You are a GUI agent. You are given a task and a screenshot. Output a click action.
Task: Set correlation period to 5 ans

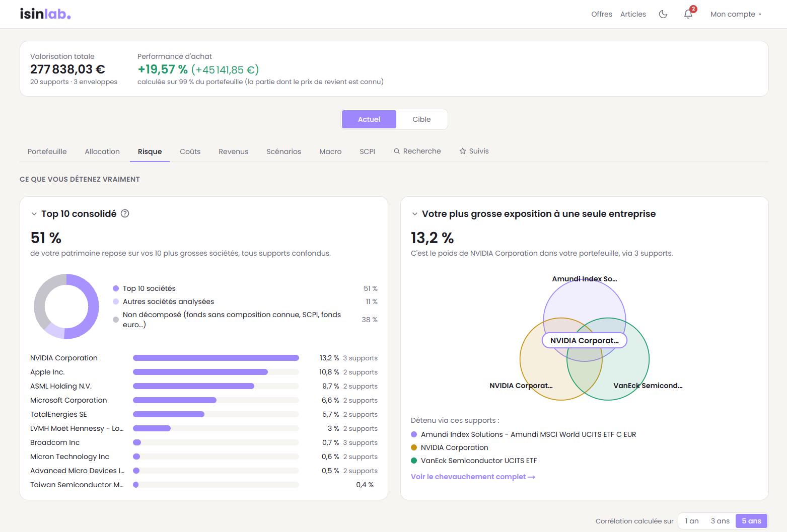click(751, 521)
